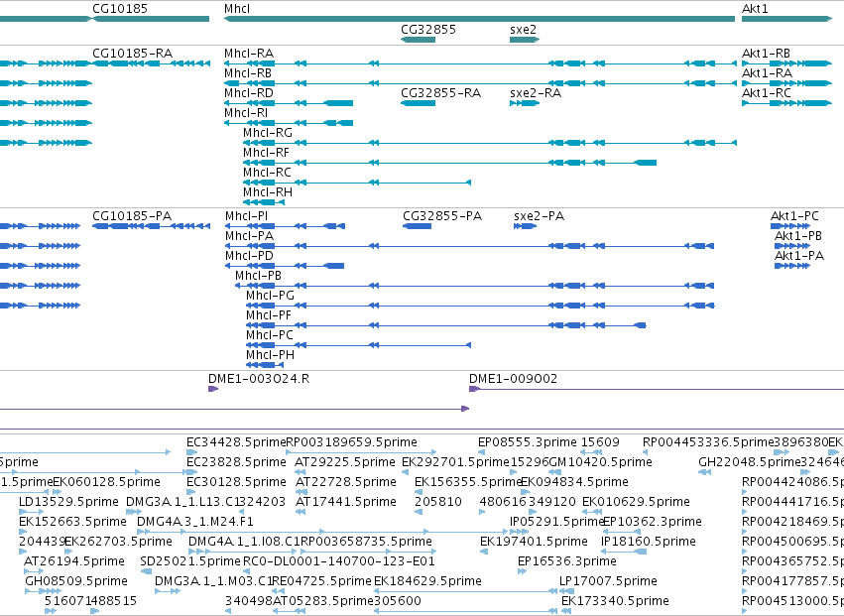Select protein MhcI-PF

446,325
